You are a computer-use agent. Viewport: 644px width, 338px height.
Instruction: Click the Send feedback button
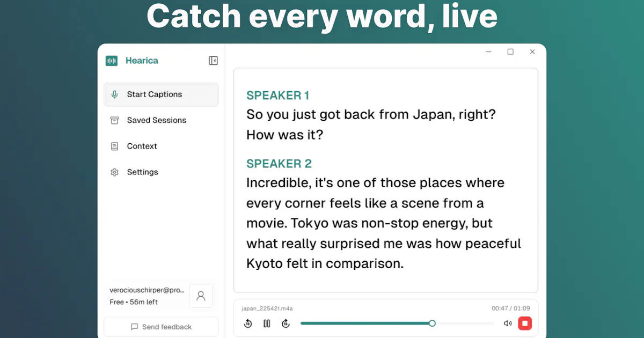pos(161,327)
